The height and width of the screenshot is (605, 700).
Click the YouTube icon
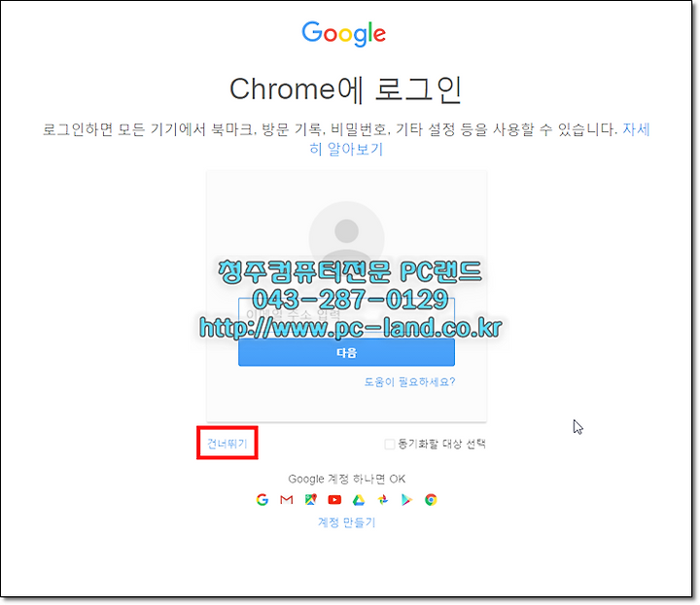334,500
